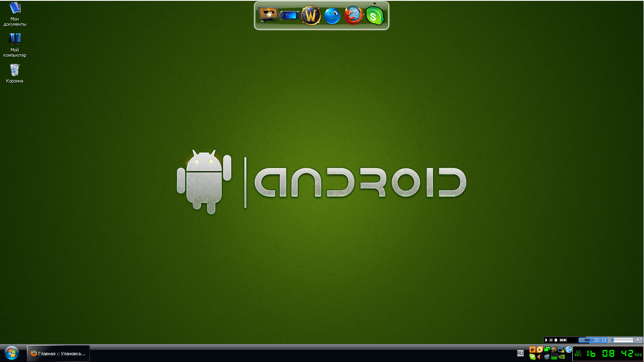The image size is (644, 362).
Task: Open the webcam tray icon
Action: point(554,350)
